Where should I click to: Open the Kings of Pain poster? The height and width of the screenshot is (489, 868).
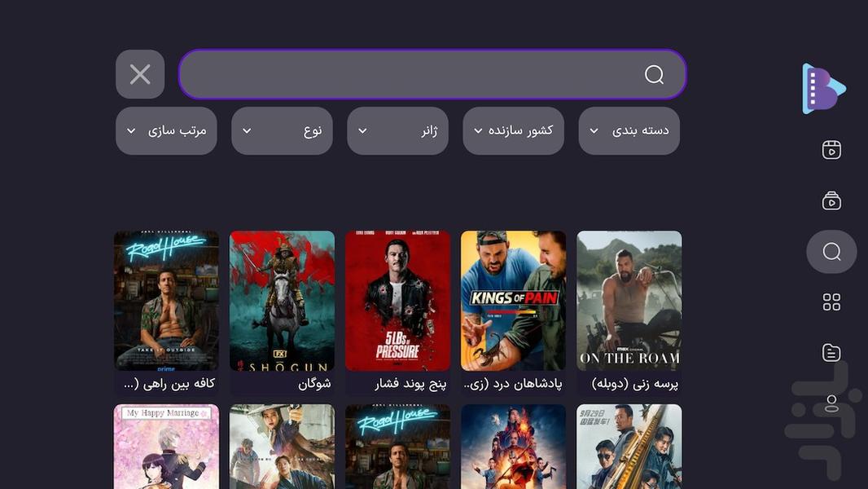pyautogui.click(x=514, y=301)
